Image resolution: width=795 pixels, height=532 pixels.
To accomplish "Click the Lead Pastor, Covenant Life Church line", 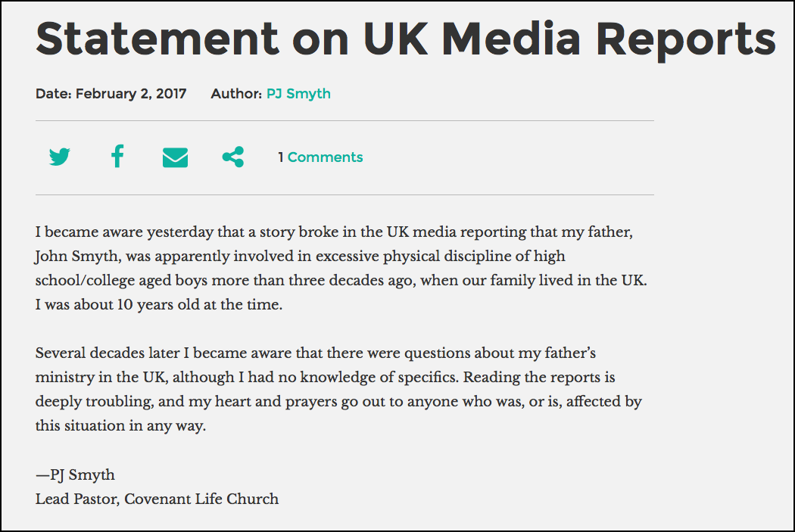I will pyautogui.click(x=157, y=499).
